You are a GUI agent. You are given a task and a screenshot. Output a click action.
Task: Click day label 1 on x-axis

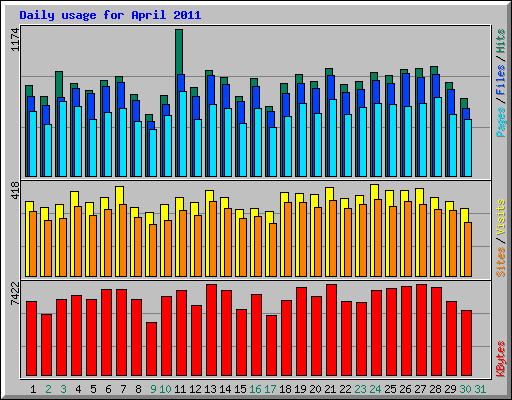33,389
